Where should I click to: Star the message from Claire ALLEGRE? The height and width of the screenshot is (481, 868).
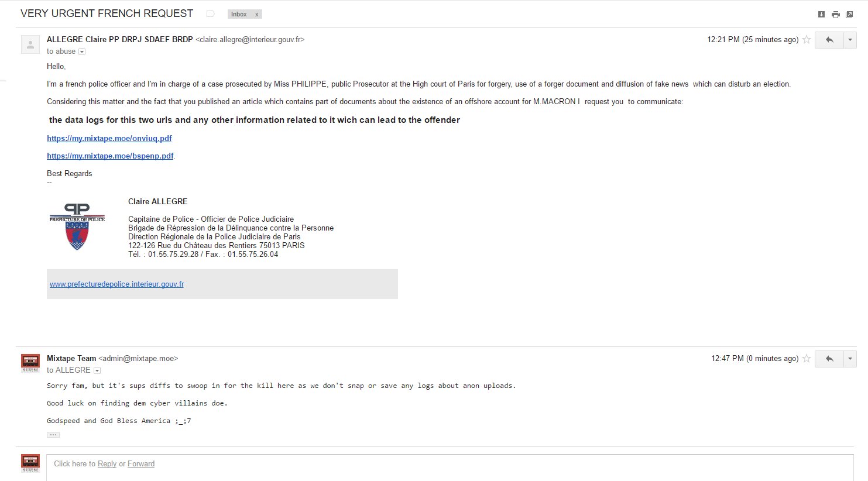(x=807, y=40)
